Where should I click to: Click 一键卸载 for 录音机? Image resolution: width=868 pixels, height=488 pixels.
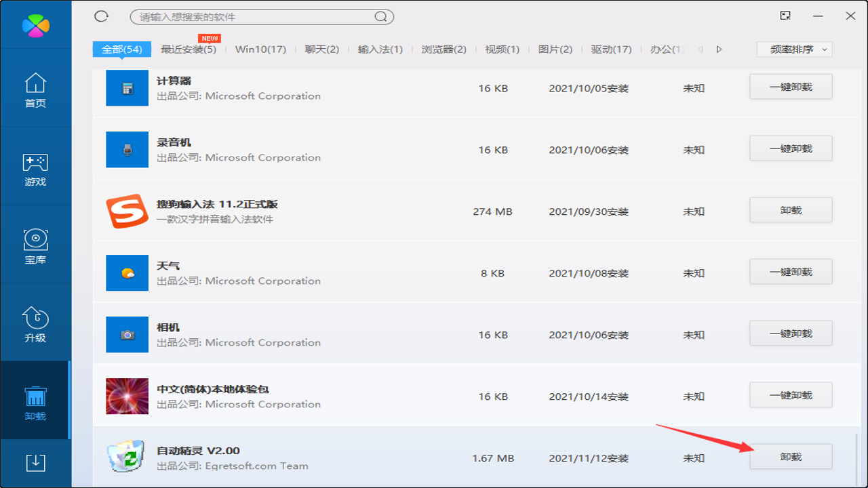[791, 148]
